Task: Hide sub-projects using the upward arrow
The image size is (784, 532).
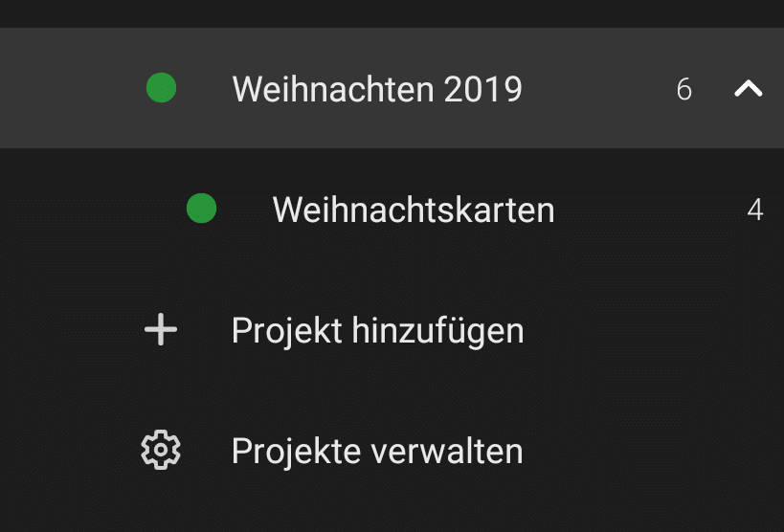Action: tap(748, 88)
